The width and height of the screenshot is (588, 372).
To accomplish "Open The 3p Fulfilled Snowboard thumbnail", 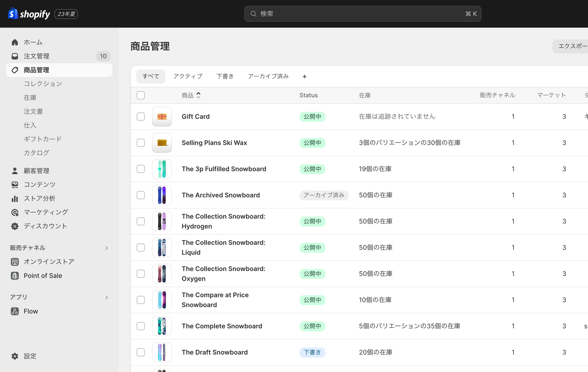I will [x=162, y=169].
